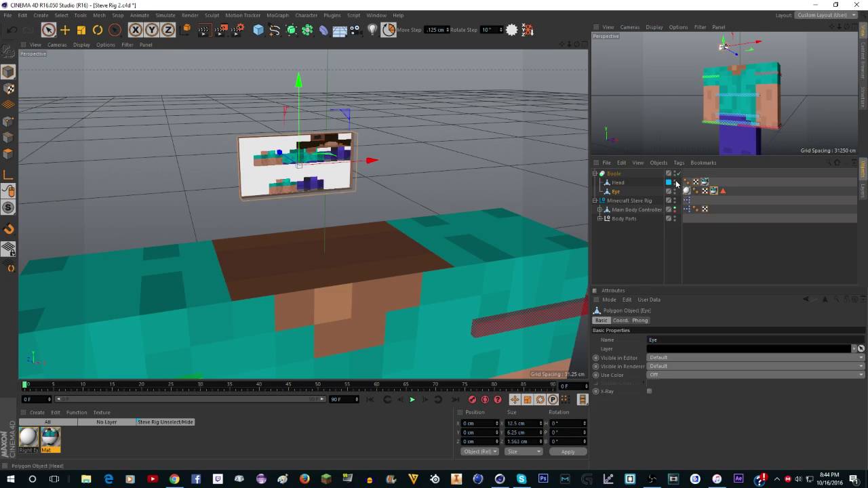Viewport: 868px width, 488px height.
Task: Collapse the Boole object tree
Action: point(595,174)
